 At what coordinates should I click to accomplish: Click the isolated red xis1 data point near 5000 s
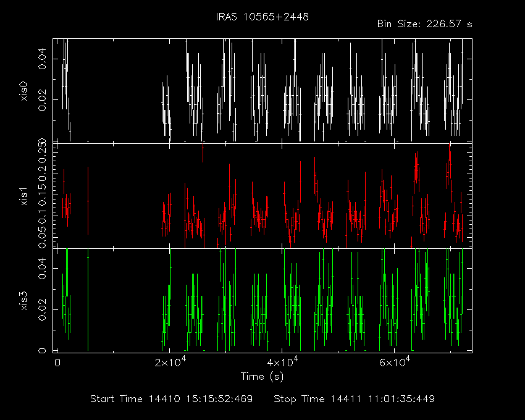tap(88, 201)
